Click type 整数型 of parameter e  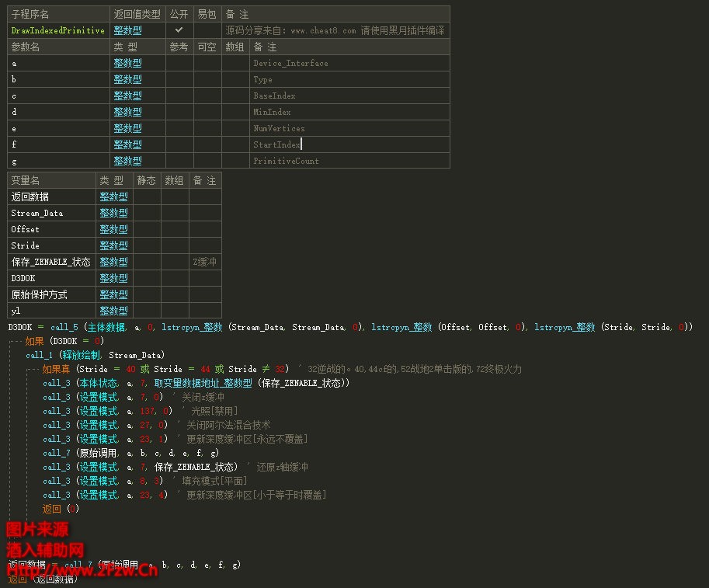[127, 128]
